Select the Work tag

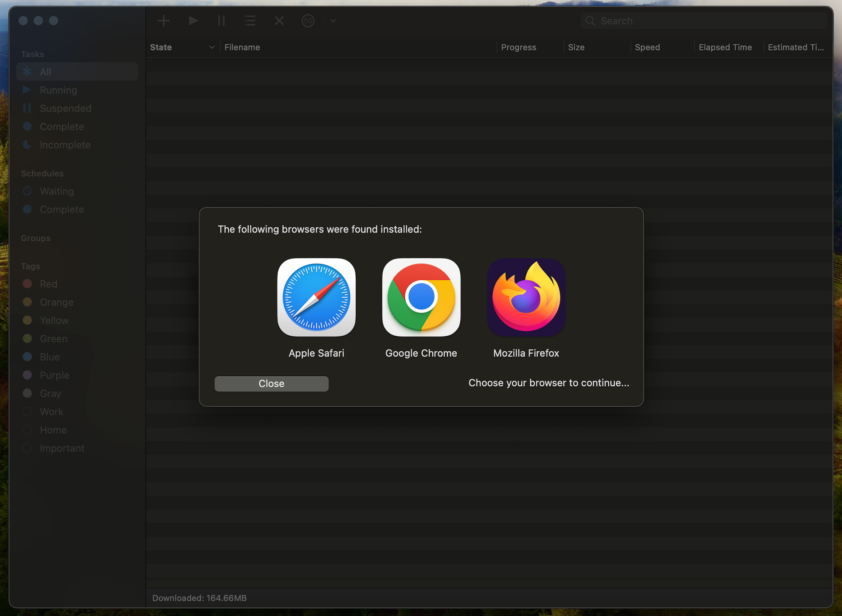tap(77, 412)
